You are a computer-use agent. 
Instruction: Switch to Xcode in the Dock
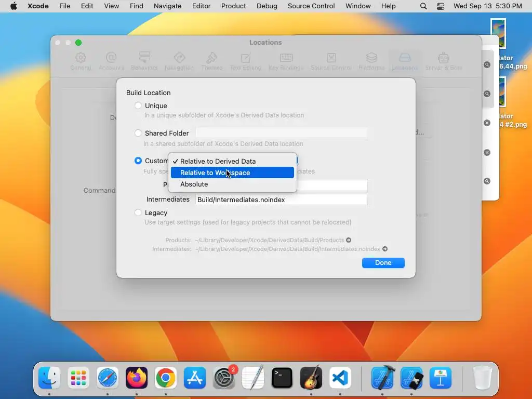pyautogui.click(x=382, y=378)
